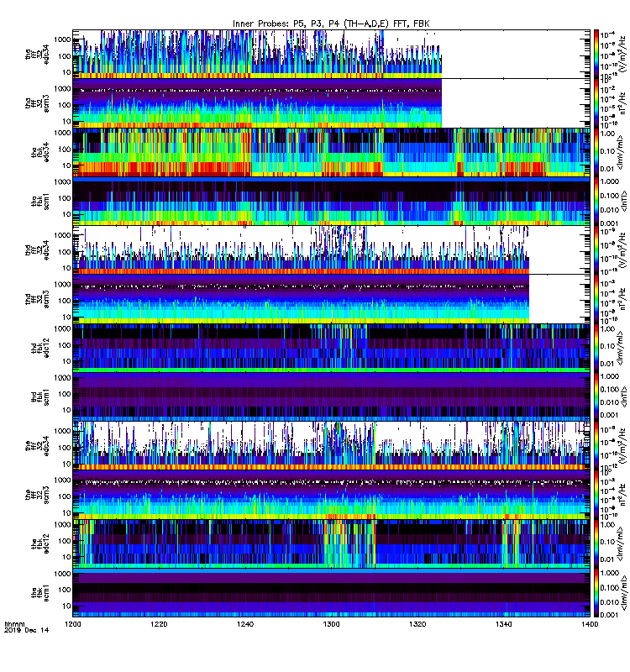Screen dimensions: 630x672
Task: Click the '1200' time axis label
Action: [x=72, y=624]
